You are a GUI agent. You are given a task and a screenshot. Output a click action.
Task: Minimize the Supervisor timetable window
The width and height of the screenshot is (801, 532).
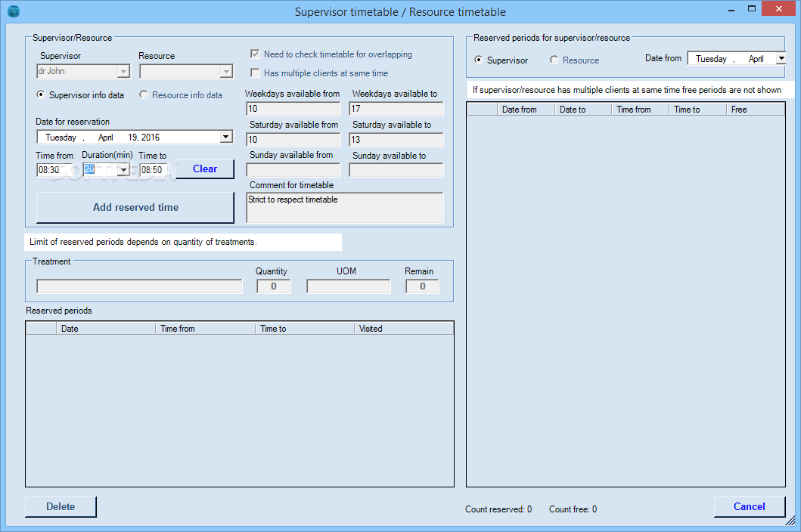coord(731,9)
